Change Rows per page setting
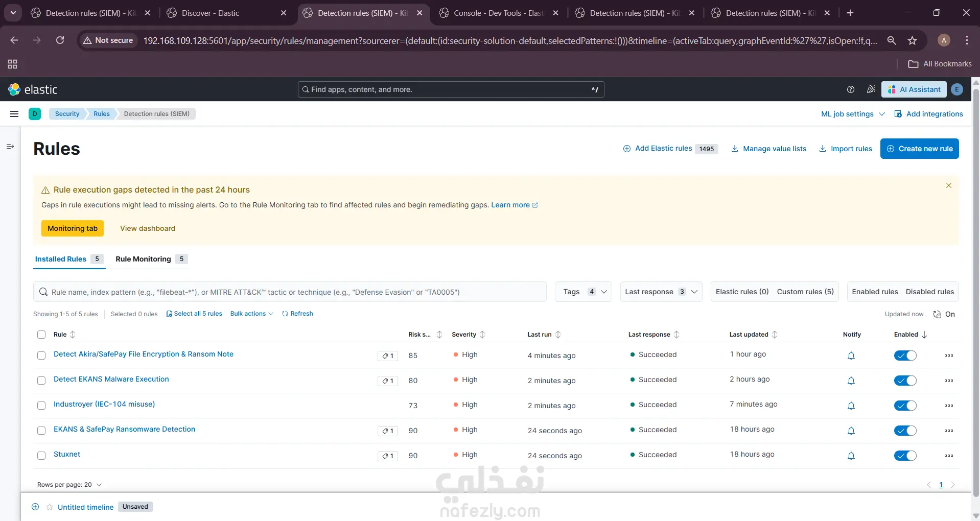 pos(69,485)
